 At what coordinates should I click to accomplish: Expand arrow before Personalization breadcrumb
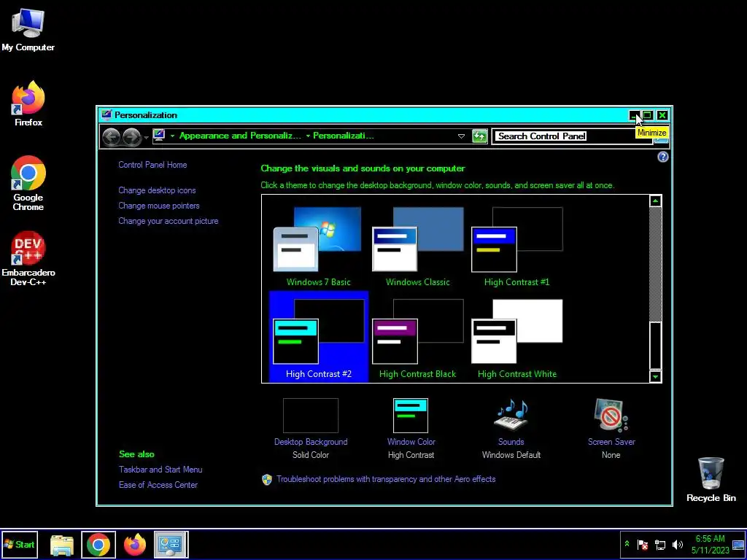pyautogui.click(x=308, y=136)
